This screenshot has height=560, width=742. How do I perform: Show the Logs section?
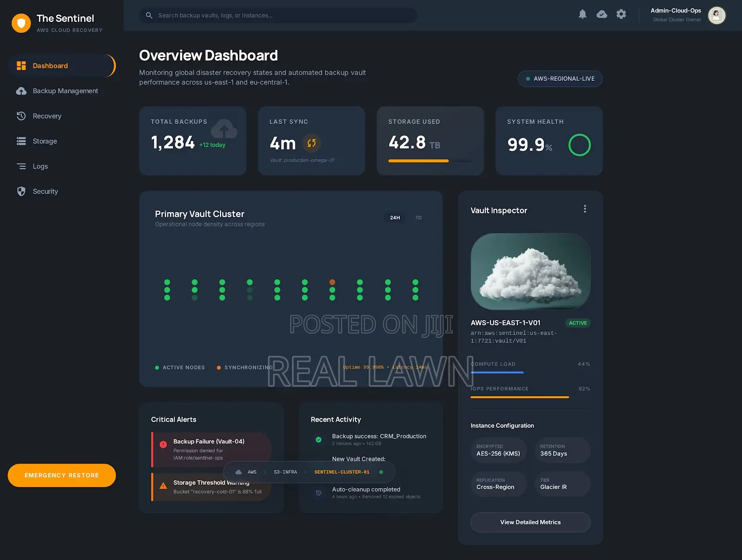point(62,166)
